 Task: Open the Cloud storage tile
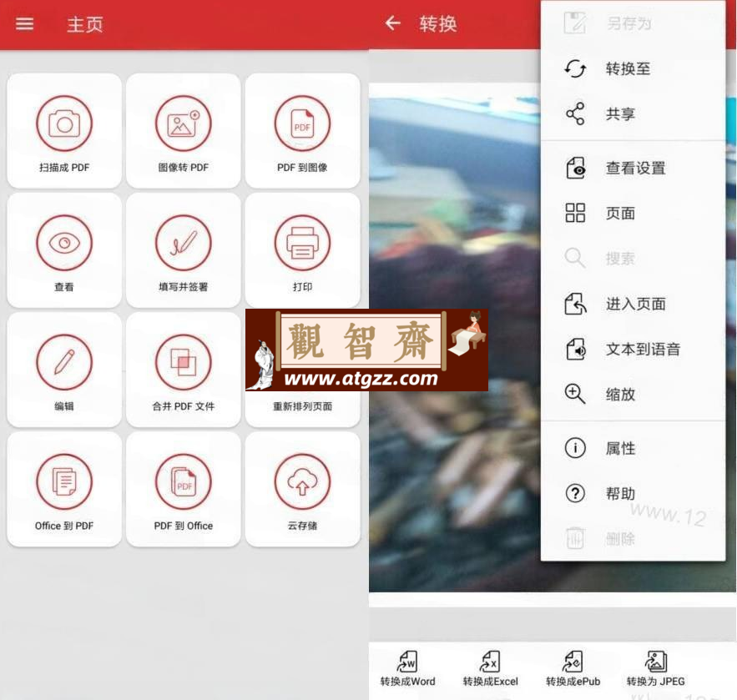[x=303, y=489]
